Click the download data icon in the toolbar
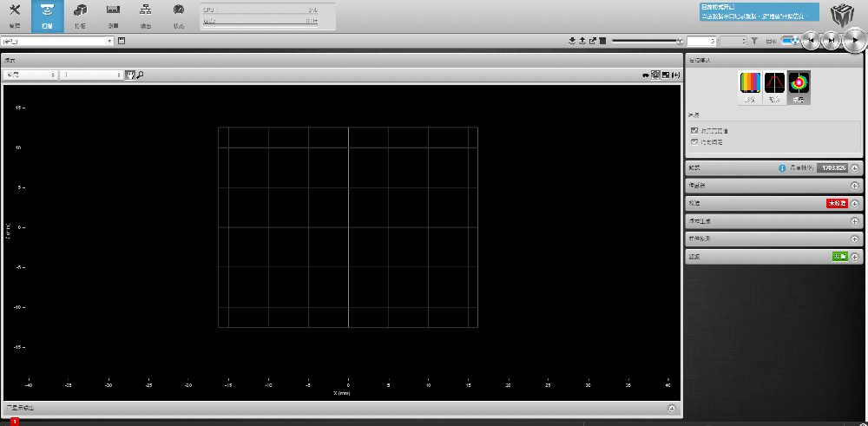This screenshot has height=426, width=868. (x=572, y=41)
